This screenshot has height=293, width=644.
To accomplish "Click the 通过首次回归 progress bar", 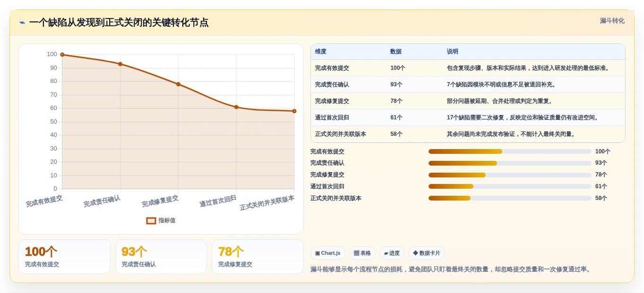I will click(x=510, y=186).
